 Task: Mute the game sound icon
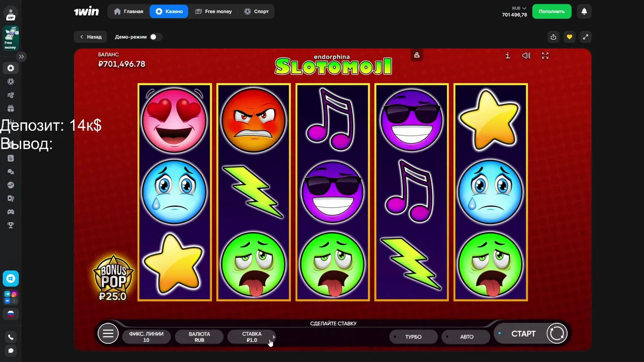[x=526, y=56]
